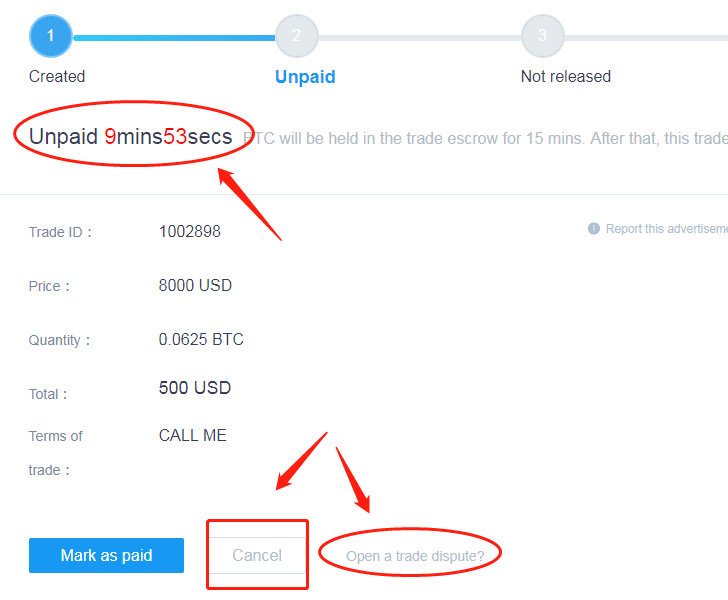Viewport: 728px width, 600px height.
Task: Click the blue progress bar between steps 1 and 2
Action: [x=173, y=38]
